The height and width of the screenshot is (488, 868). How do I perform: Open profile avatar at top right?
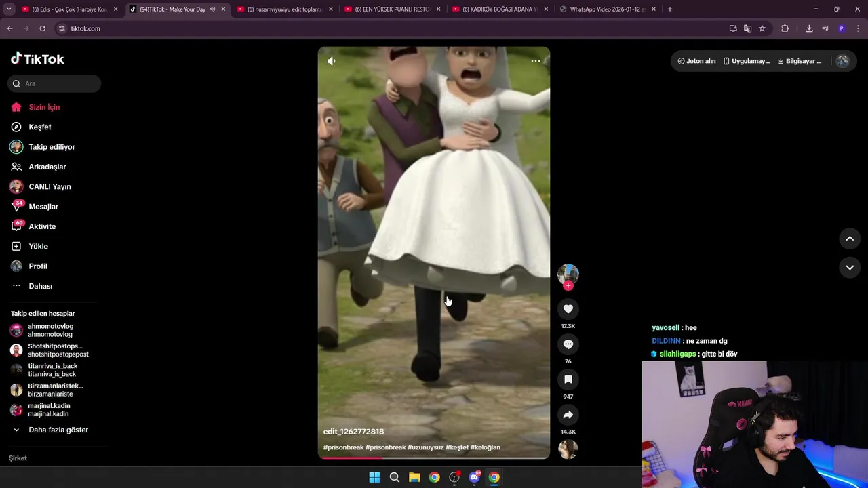click(x=842, y=61)
